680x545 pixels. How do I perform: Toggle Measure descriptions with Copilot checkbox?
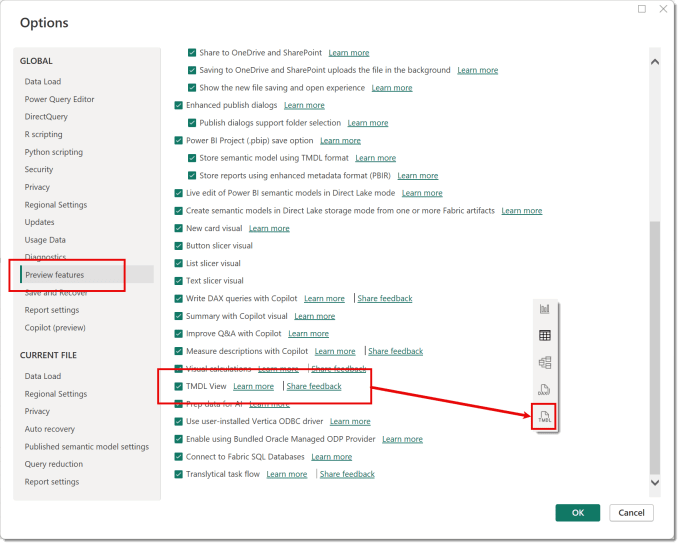click(179, 352)
